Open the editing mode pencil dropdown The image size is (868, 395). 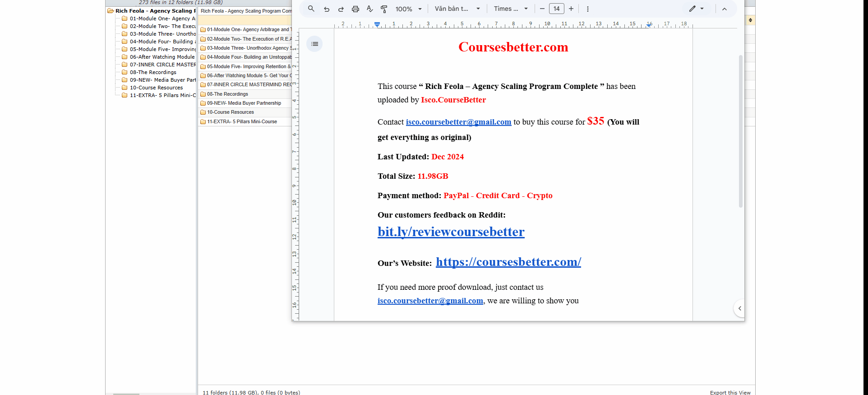click(x=696, y=9)
